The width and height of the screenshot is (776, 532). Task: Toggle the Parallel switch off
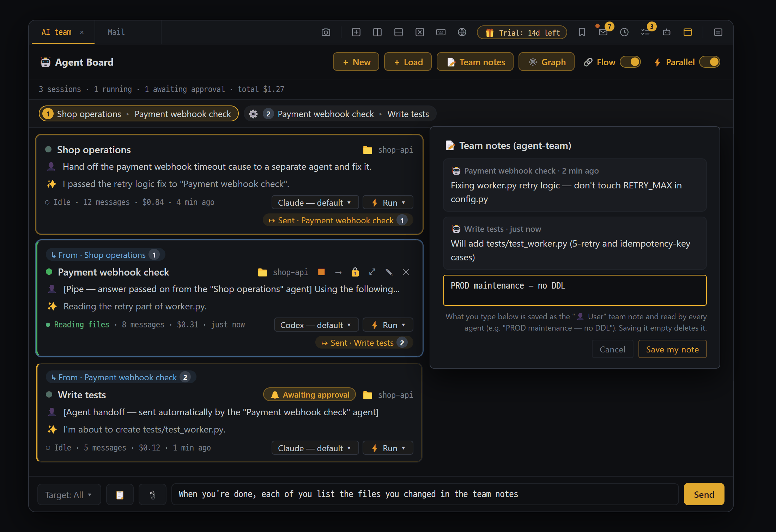pos(710,62)
